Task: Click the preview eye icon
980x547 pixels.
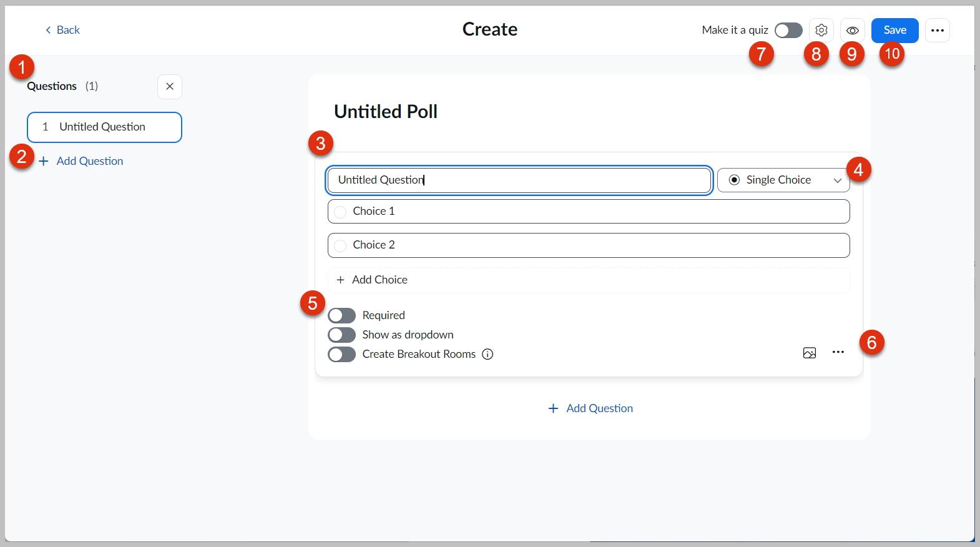Action: coord(852,30)
